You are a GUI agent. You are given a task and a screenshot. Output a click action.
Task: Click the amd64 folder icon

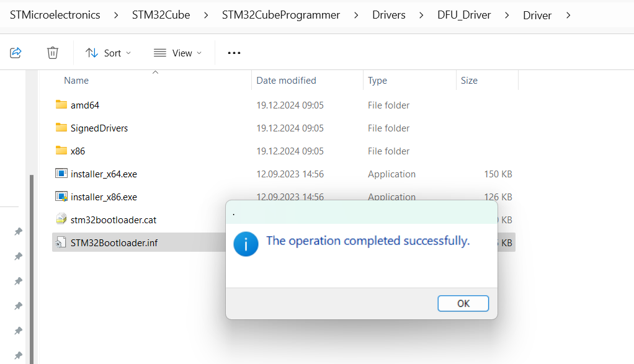coord(62,105)
